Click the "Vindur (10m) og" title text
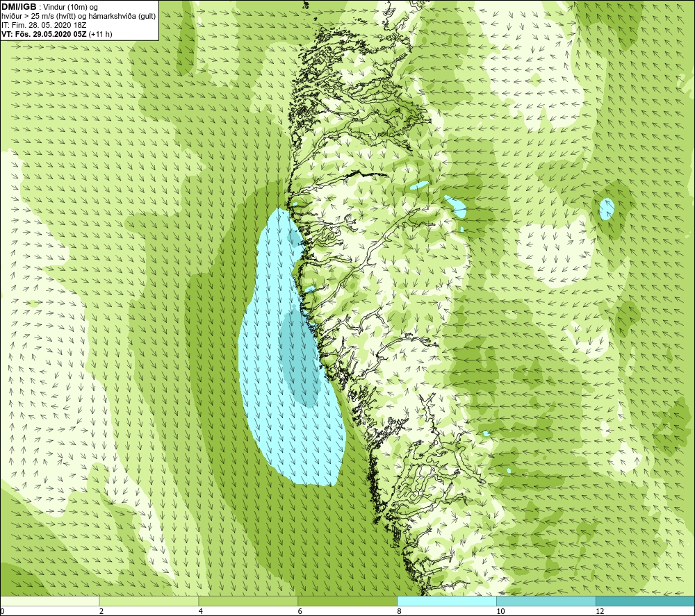Screen dimensions: 695x616 pos(72,8)
